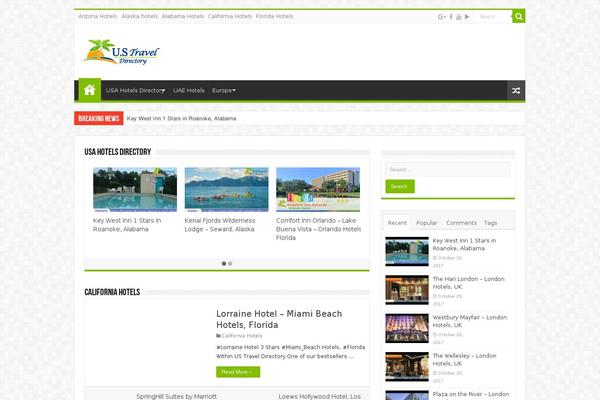The image size is (600, 400).
Task: Open the Google Play social icon
Action: point(467,16)
